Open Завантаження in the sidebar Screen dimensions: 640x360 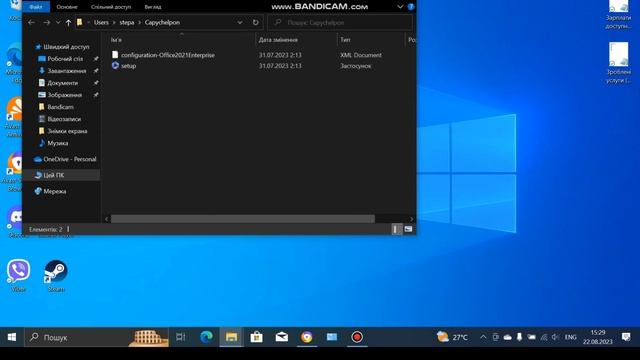point(67,71)
